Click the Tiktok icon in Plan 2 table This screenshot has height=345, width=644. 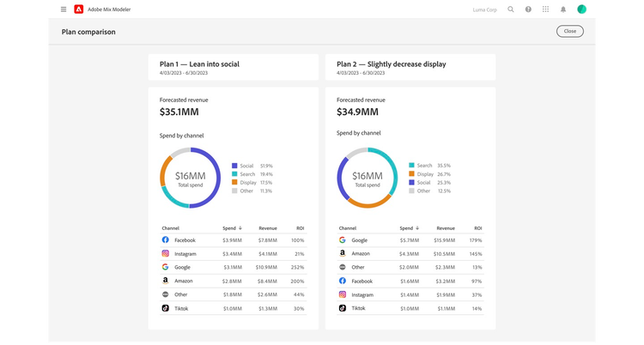(343, 308)
